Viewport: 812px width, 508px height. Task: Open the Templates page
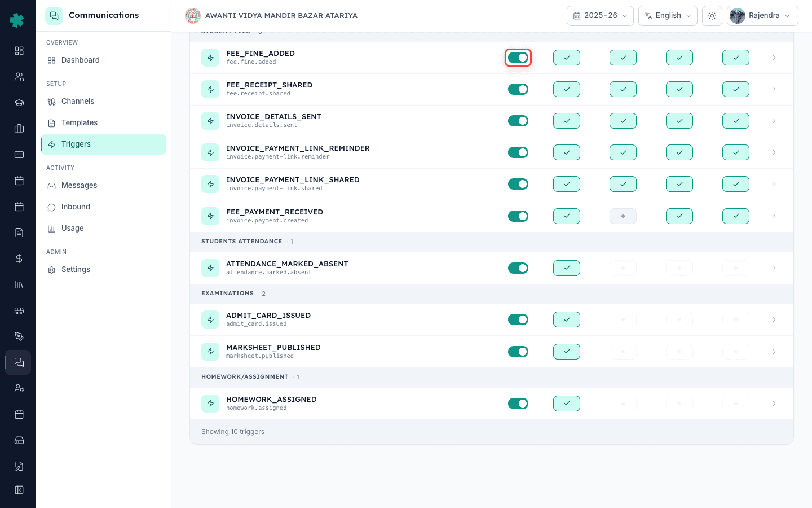point(103,123)
